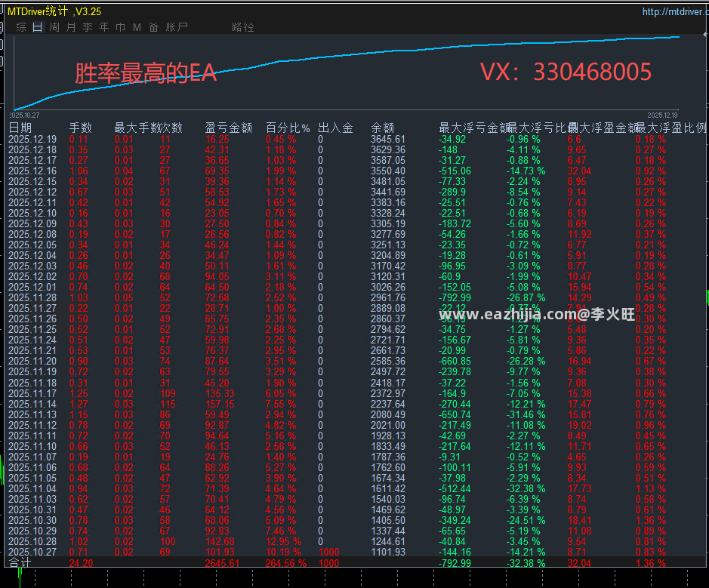Click floating loss -9.31 in 2025.11.07 row
Image resolution: width=709 pixels, height=588 pixels.
click(449, 457)
